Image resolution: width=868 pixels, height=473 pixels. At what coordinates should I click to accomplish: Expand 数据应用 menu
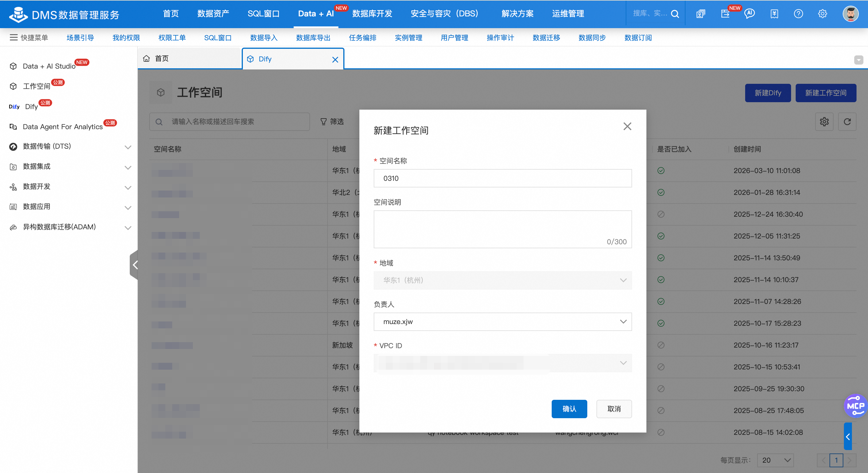coord(128,208)
